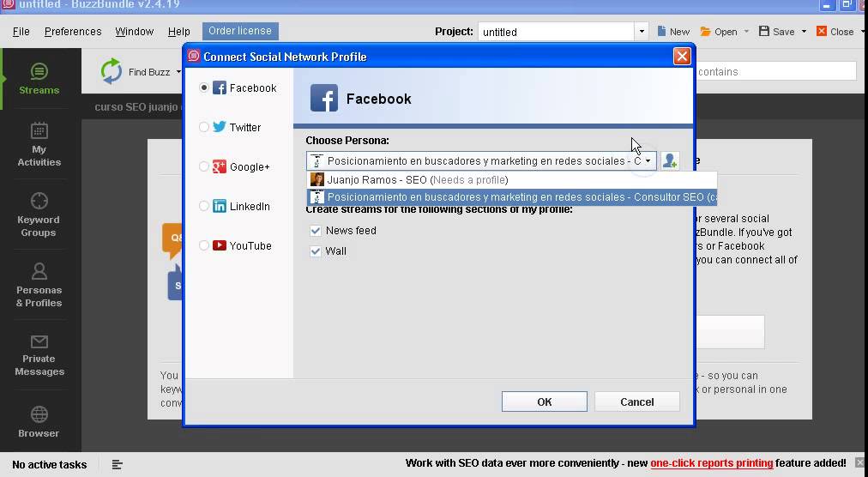Choose Posicionamiento en buscadores persona in list

pyautogui.click(x=512, y=196)
